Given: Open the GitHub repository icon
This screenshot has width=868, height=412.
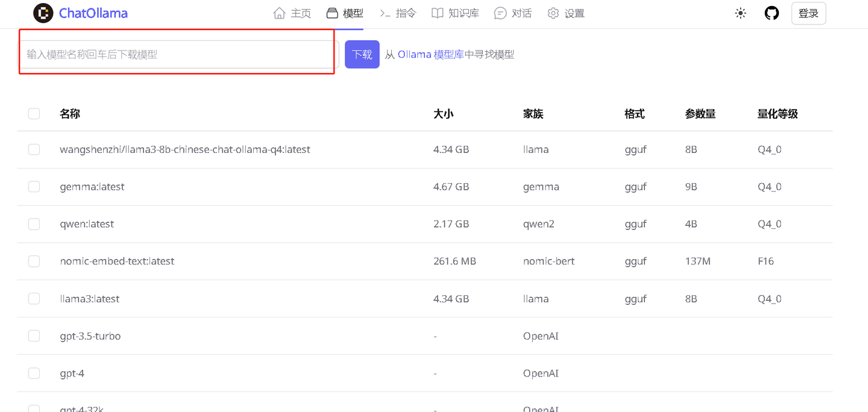Looking at the screenshot, I should (772, 13).
